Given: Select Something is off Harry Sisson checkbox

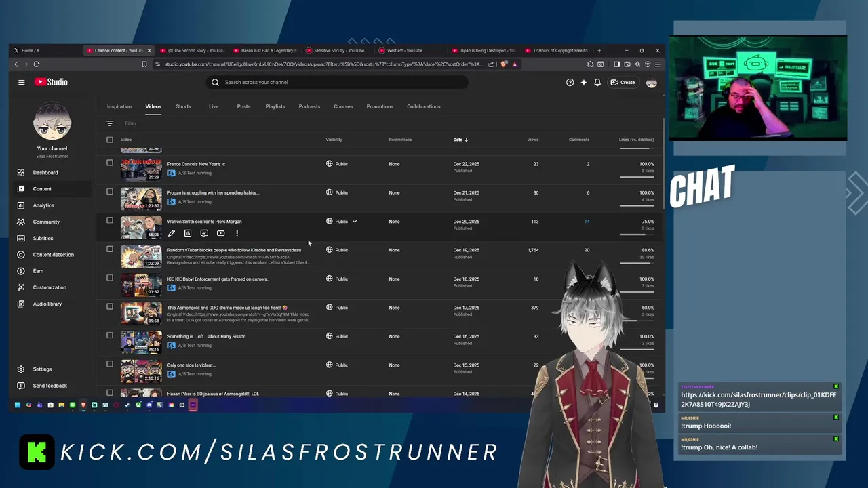Looking at the screenshot, I should coord(110,335).
